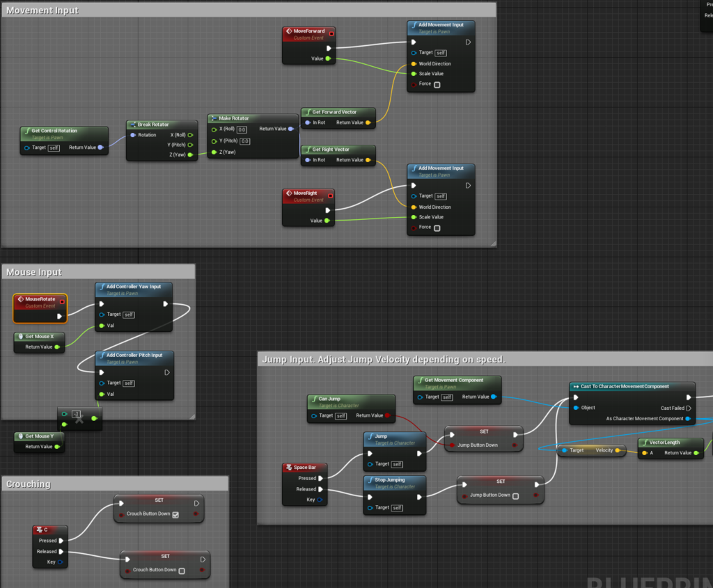Click the MouseRotate custom event icon

click(21, 299)
